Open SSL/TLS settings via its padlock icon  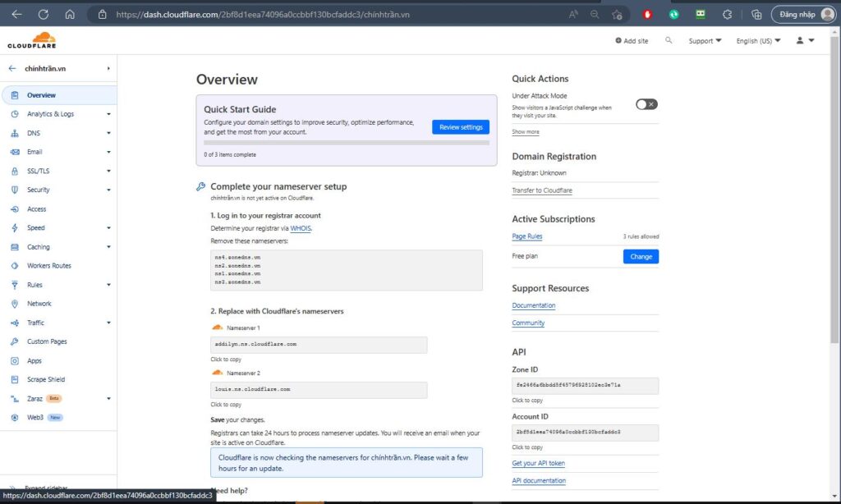[16, 171]
